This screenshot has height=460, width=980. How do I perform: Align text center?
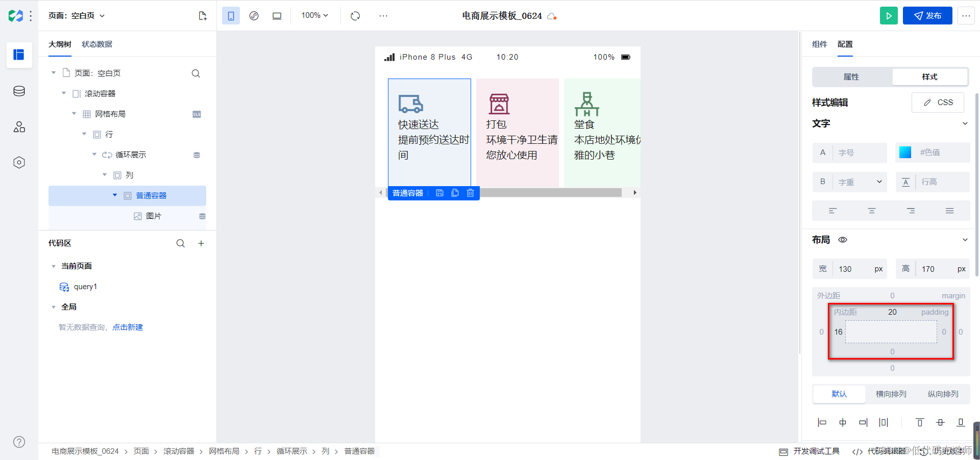click(x=872, y=211)
